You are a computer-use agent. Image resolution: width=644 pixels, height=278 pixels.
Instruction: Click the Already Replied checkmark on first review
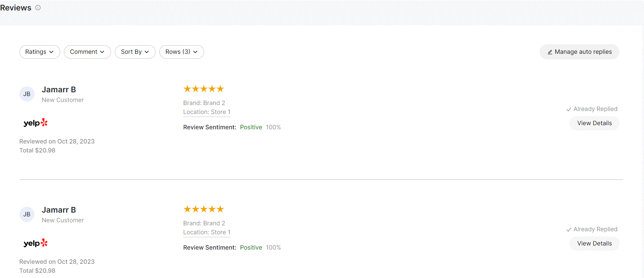click(x=568, y=109)
